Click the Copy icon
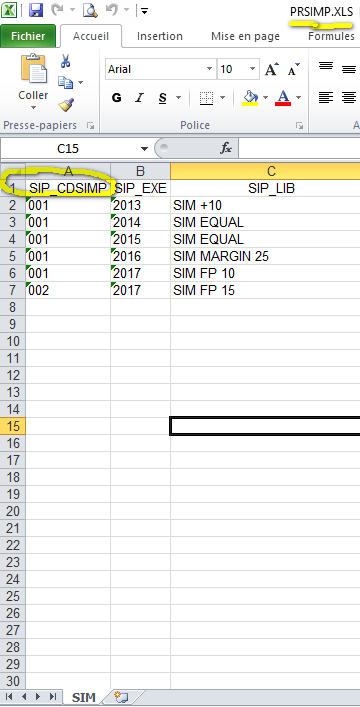 65,83
